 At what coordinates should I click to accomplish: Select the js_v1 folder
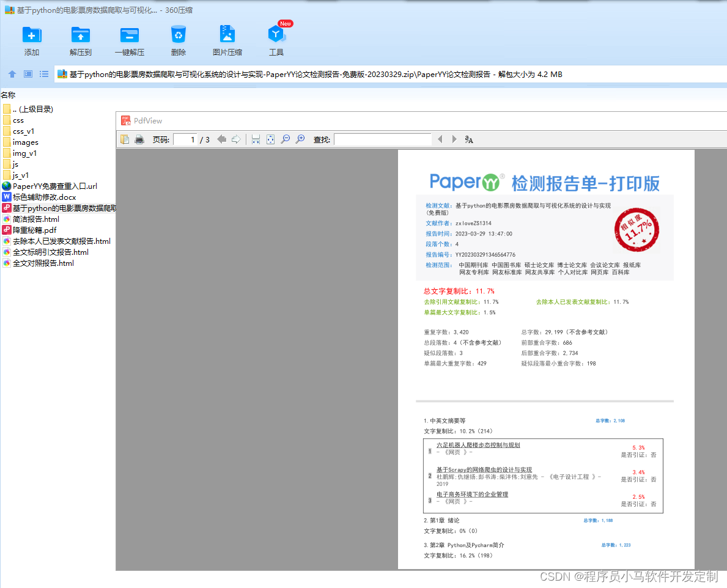click(x=16, y=175)
